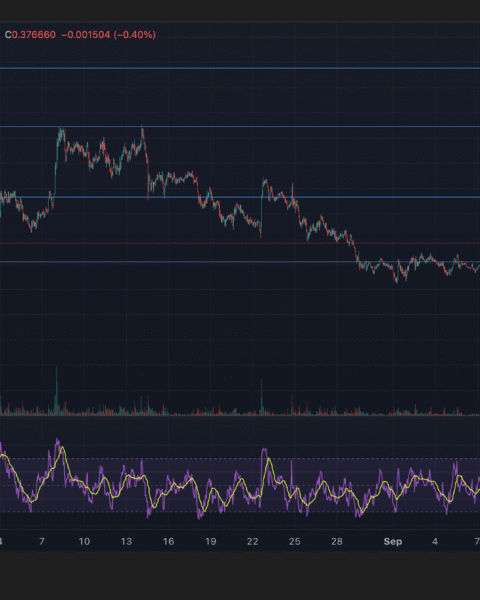Click the date label 28 on the time axis
The width and height of the screenshot is (480, 600).
(x=336, y=541)
